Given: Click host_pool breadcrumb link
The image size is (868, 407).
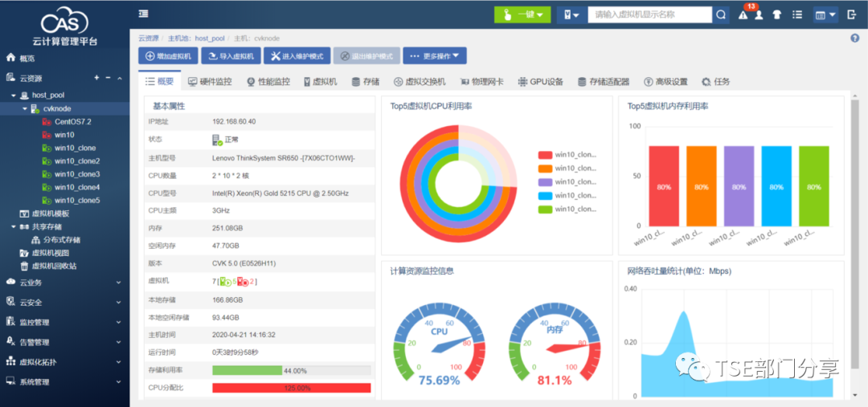Looking at the screenshot, I should 210,39.
